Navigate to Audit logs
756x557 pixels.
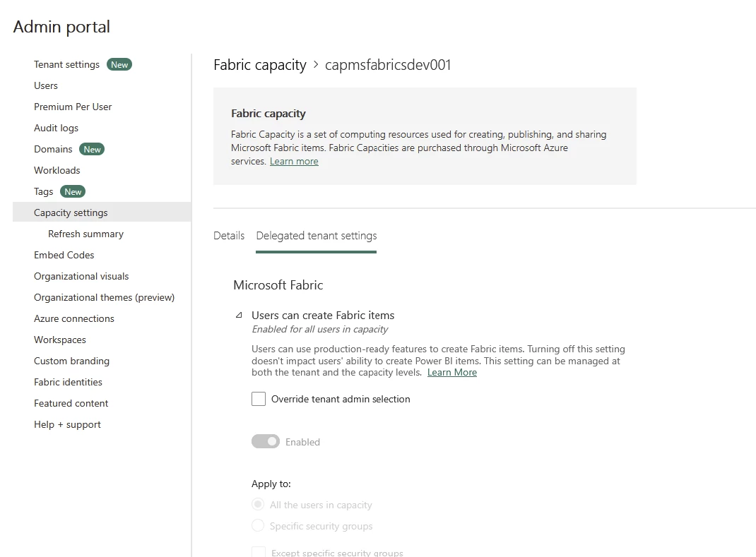click(56, 128)
